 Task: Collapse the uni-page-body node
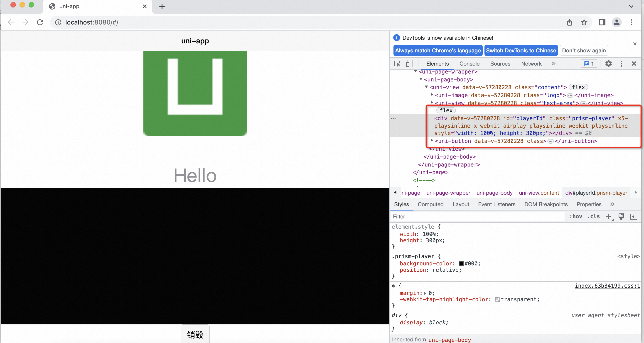tap(421, 79)
